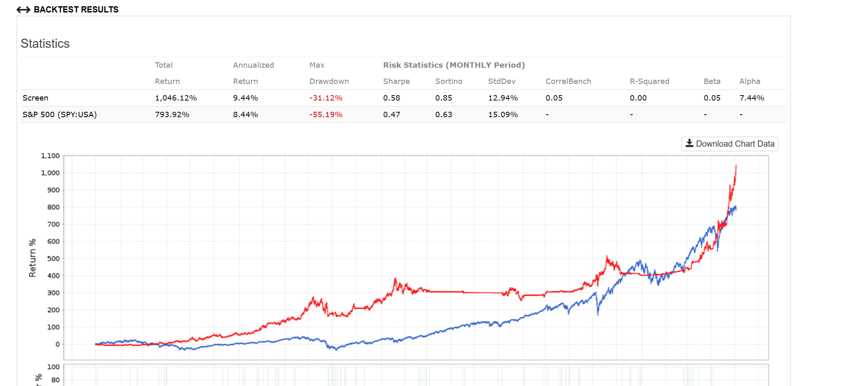Viewport: 868px width, 386px height.
Task: Click the red -55.19% drawdown value
Action: click(x=325, y=115)
